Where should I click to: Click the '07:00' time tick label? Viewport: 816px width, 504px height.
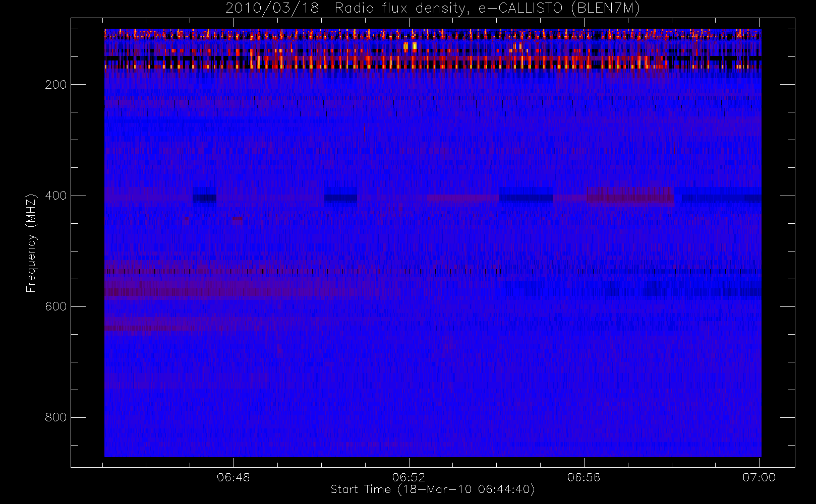pyautogui.click(x=759, y=477)
